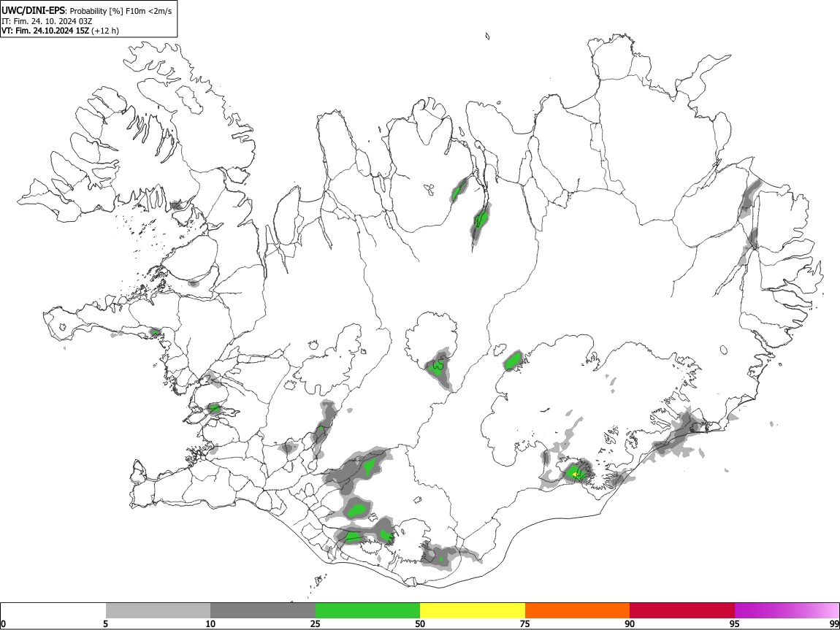The height and width of the screenshot is (630, 840).
Task: Click 'Probability [%] F10m <2m/s' label
Action: point(121,11)
